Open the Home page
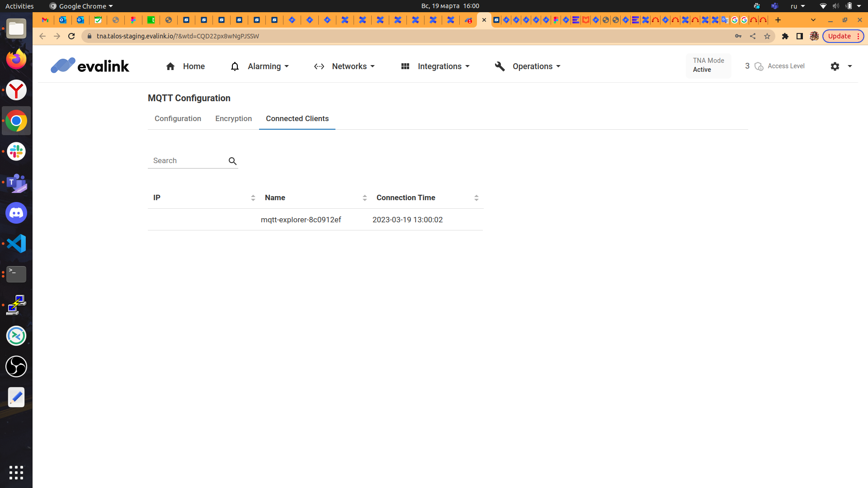The width and height of the screenshot is (868, 488). coord(185,66)
